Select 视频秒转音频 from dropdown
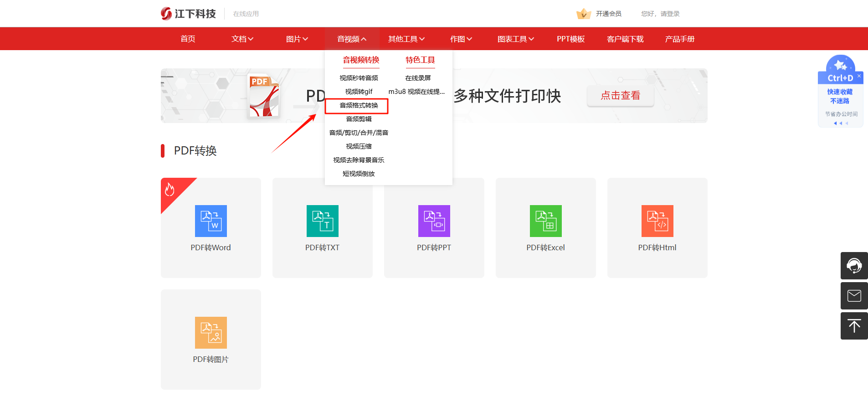The height and width of the screenshot is (402, 868). coord(359,78)
